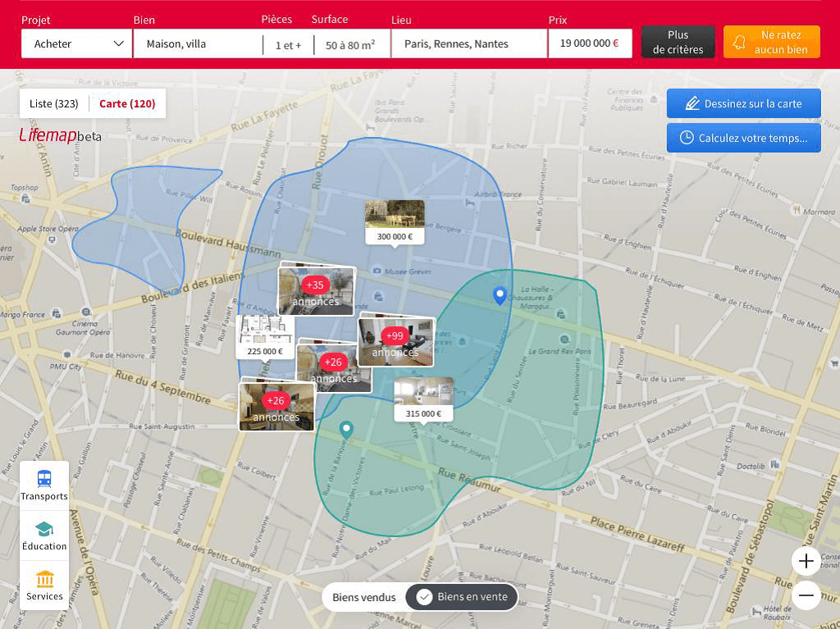840x629 pixels.
Task: Open the Services building icon
Action: (44, 579)
